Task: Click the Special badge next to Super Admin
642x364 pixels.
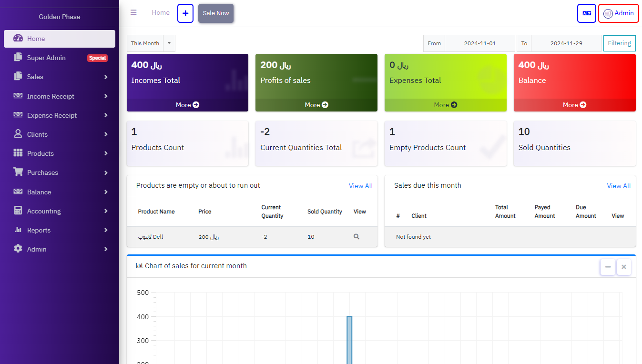Action: 97,58
